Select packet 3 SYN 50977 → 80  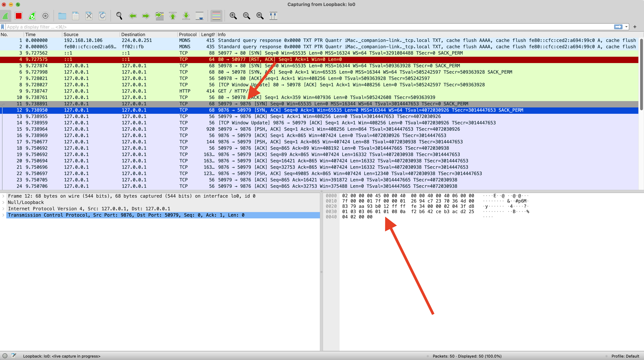tap(319, 53)
